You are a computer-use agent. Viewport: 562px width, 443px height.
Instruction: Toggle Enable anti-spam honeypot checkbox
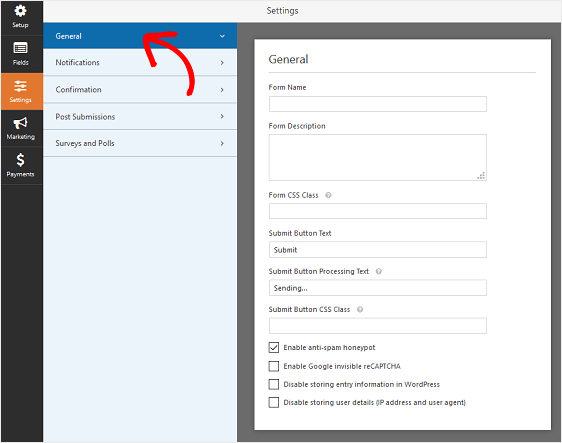pyautogui.click(x=274, y=347)
